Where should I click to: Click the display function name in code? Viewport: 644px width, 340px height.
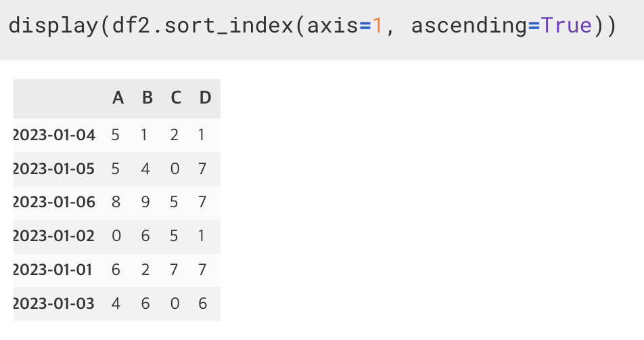[x=54, y=26]
